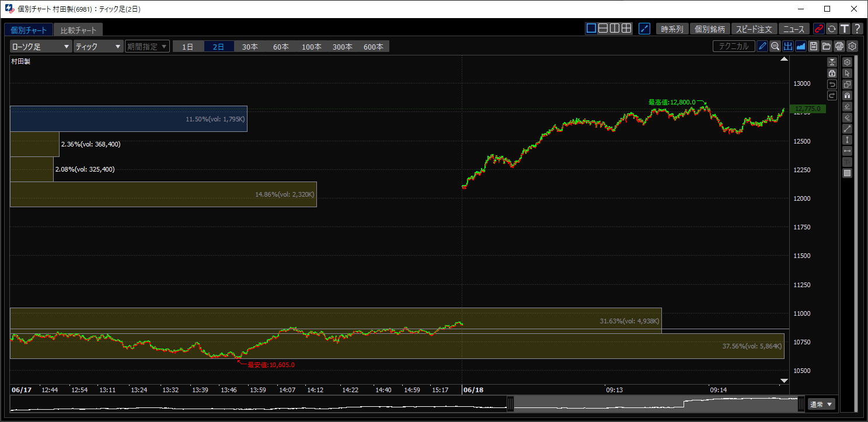This screenshot has height=422, width=868.
Task: Click the 最高値:12,800.0 label
Action: point(672,102)
